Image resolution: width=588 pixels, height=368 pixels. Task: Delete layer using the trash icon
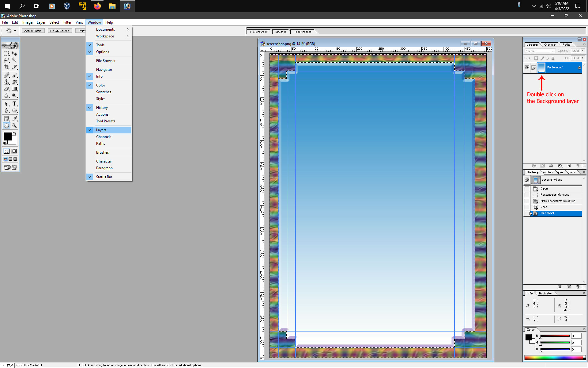pyautogui.click(x=578, y=166)
